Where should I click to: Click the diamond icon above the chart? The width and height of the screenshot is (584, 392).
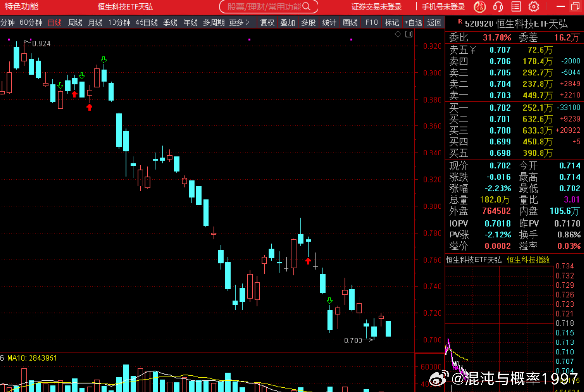(x=398, y=34)
